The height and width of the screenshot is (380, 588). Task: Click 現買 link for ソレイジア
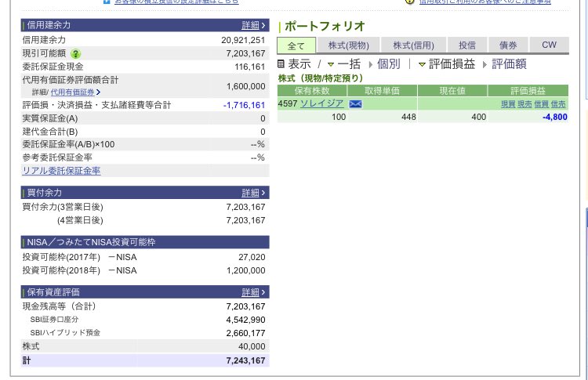(x=508, y=104)
